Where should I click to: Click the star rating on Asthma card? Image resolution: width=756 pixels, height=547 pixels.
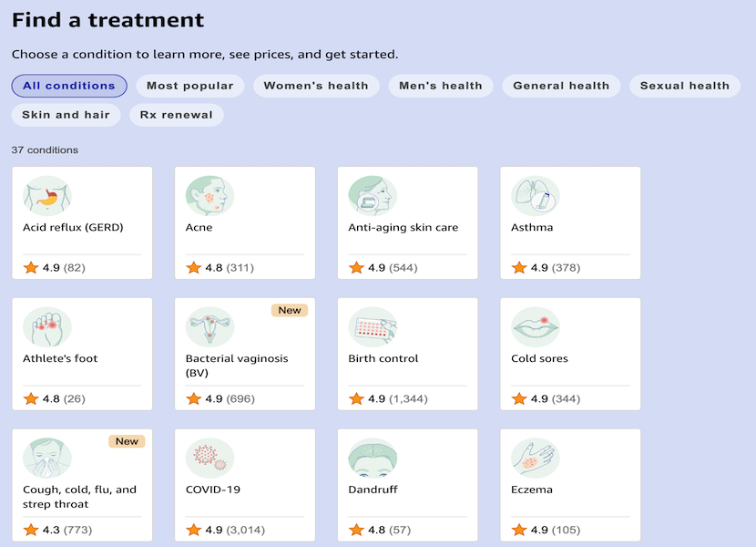(519, 268)
